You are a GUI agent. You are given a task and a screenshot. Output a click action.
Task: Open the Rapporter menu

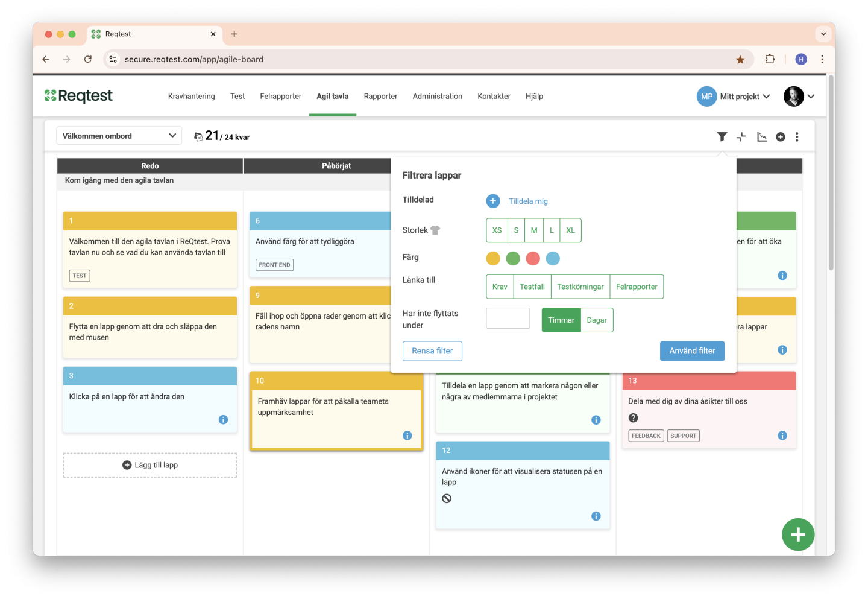(x=380, y=97)
